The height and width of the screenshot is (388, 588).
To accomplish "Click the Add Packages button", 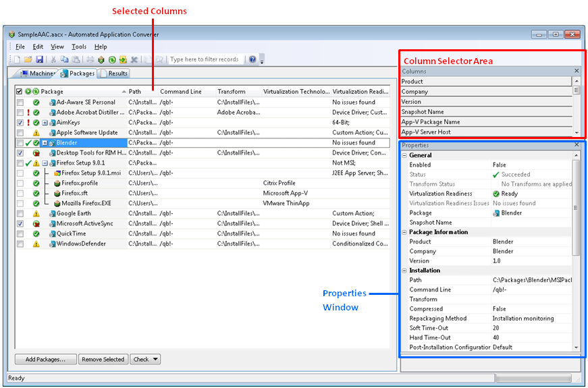I will coord(46,360).
